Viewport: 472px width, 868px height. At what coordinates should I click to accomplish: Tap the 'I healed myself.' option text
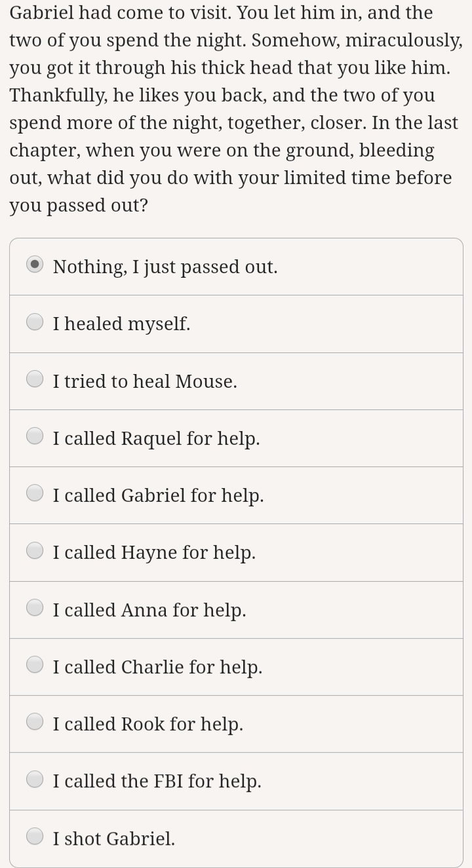(x=121, y=324)
